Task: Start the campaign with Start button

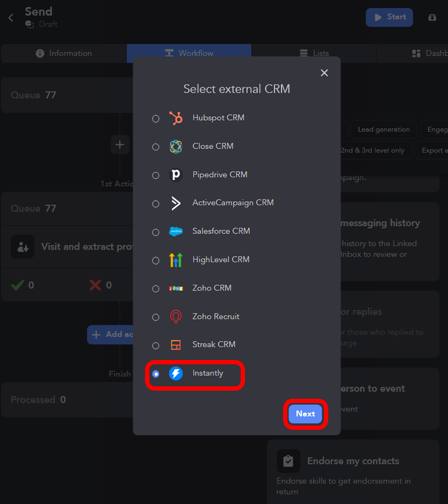Action: click(x=389, y=17)
